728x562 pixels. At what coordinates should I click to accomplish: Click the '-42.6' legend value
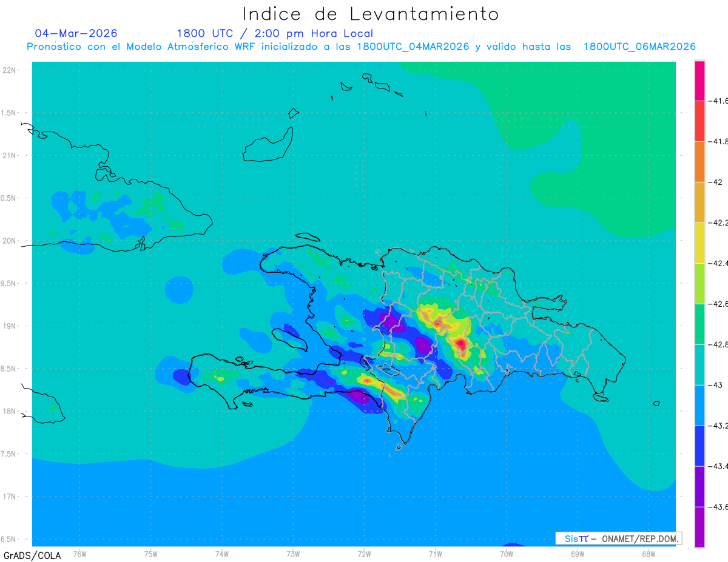point(719,304)
